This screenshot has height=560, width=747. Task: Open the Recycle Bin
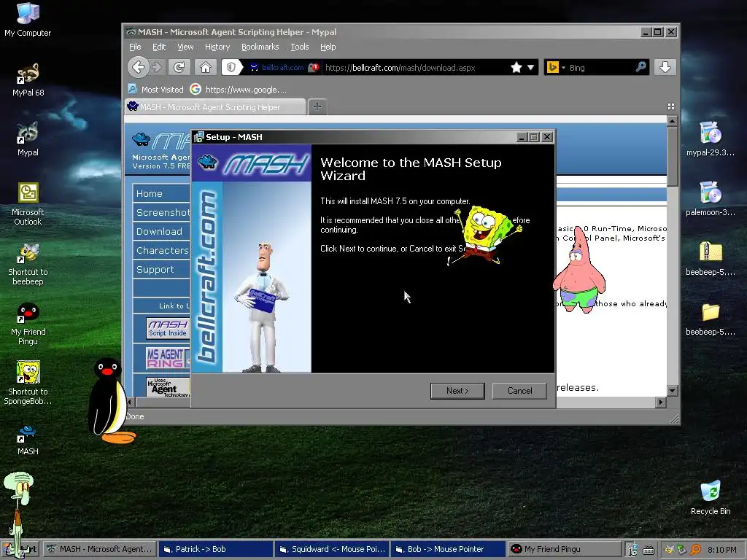coord(711,498)
